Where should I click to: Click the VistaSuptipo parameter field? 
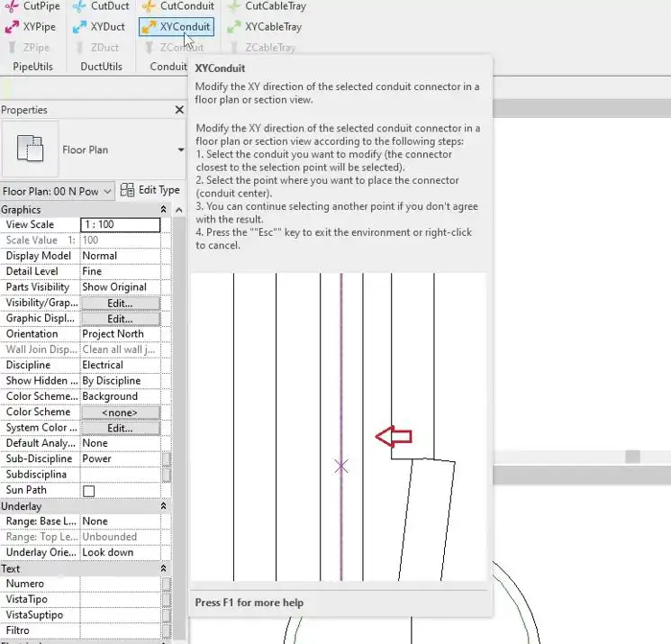pos(121,615)
